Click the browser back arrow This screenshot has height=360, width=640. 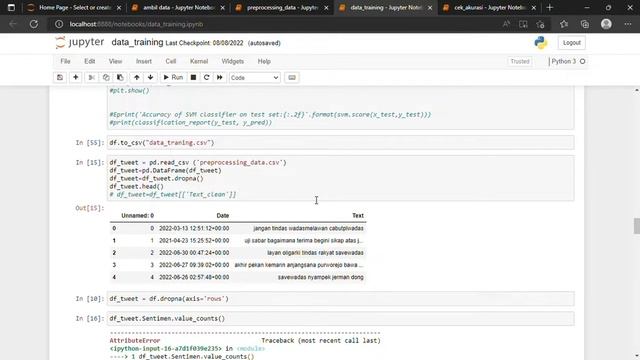point(13,24)
